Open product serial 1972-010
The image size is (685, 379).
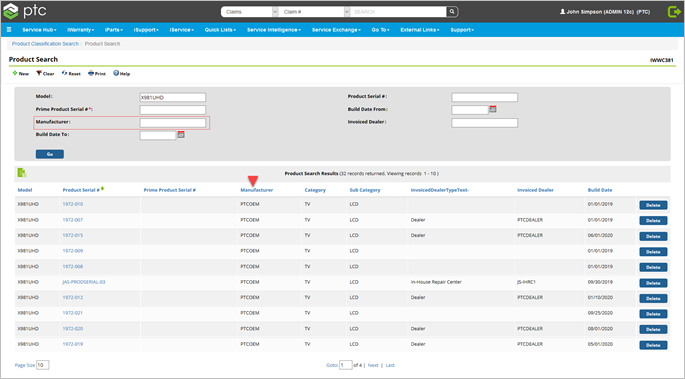coord(73,204)
